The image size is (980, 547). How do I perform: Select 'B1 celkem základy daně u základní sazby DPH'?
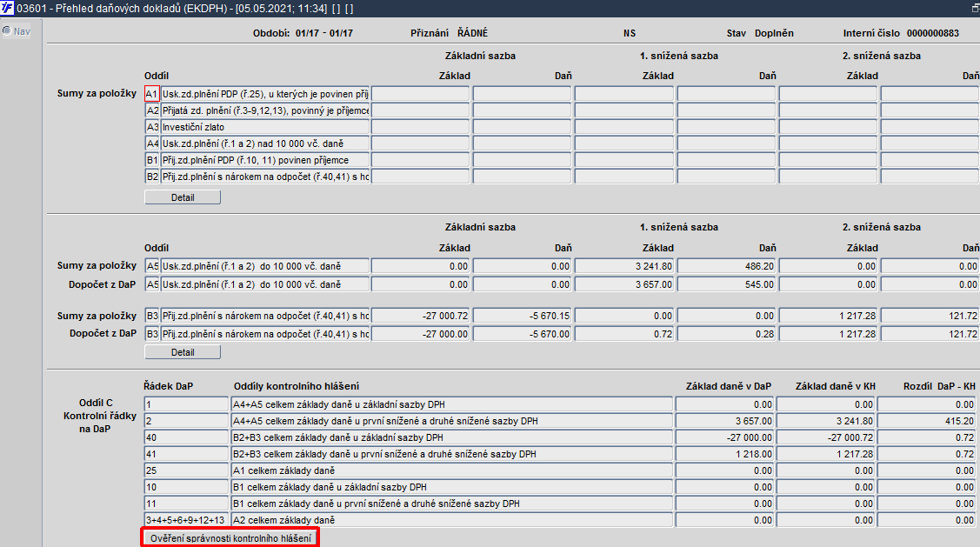click(452, 487)
